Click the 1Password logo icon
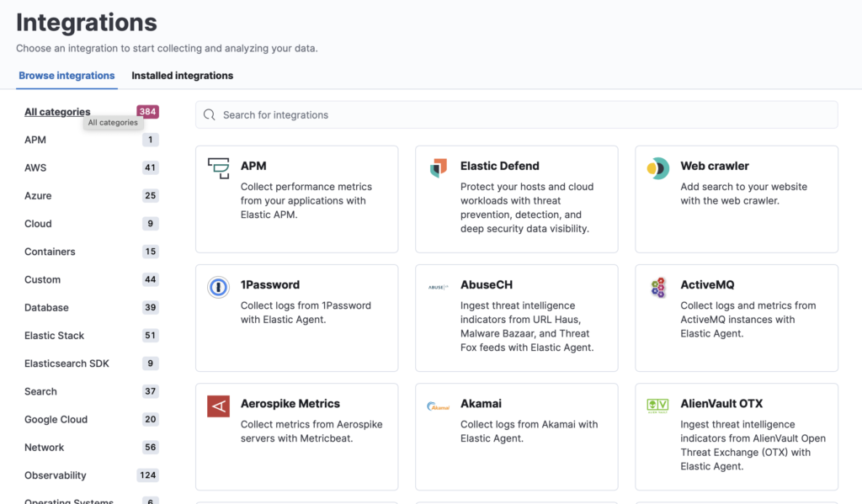862x504 pixels. click(218, 286)
